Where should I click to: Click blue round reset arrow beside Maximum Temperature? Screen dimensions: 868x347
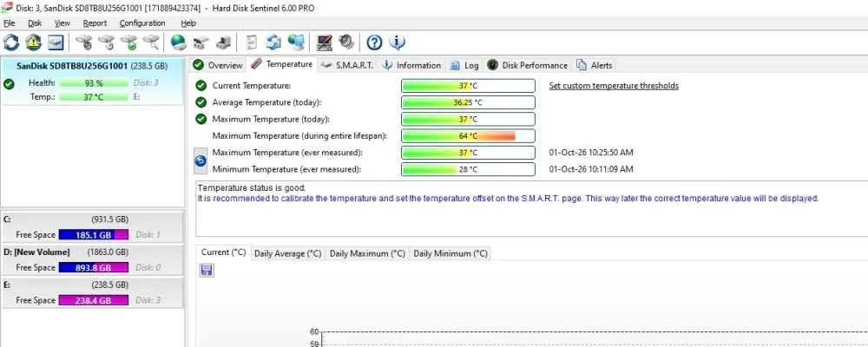[201, 160]
